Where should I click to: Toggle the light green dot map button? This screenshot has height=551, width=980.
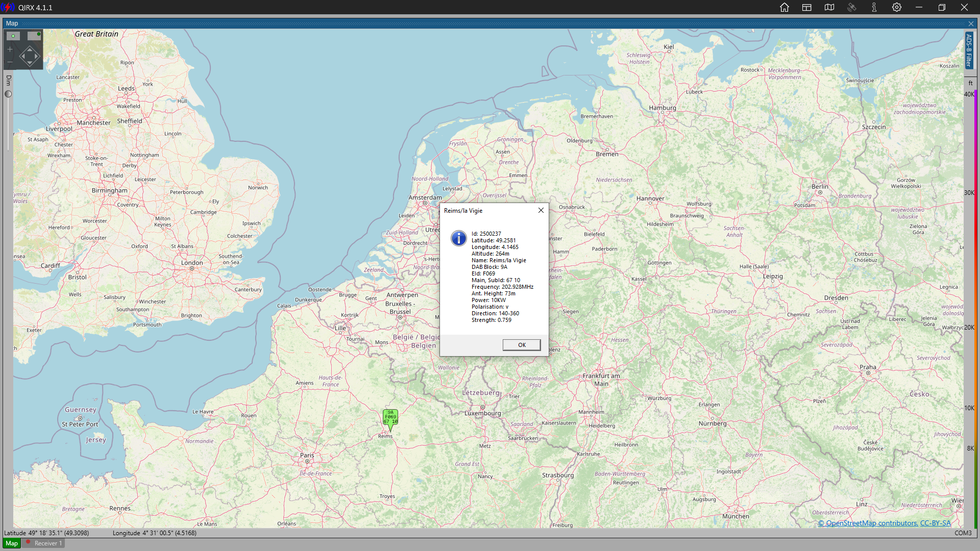pyautogui.click(x=13, y=36)
